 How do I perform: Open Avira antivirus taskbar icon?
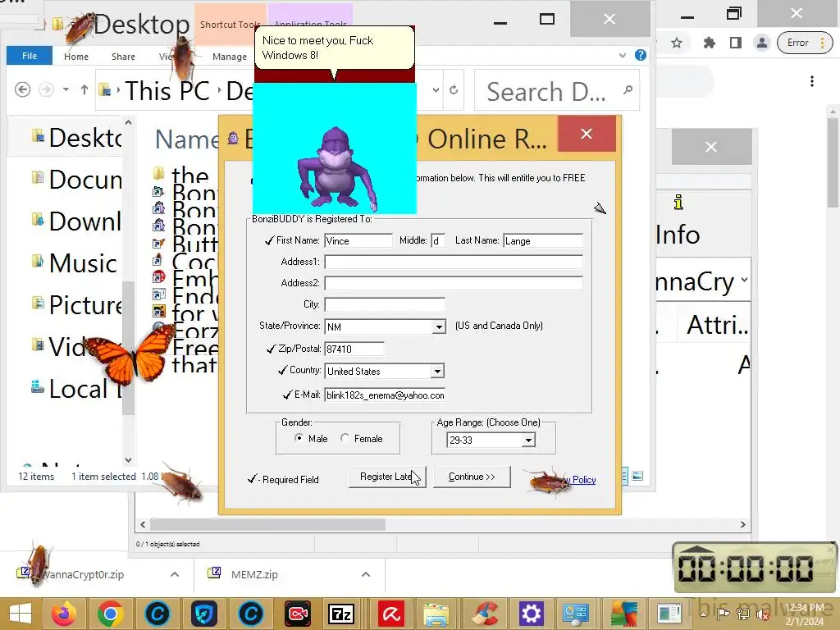[x=391, y=614]
